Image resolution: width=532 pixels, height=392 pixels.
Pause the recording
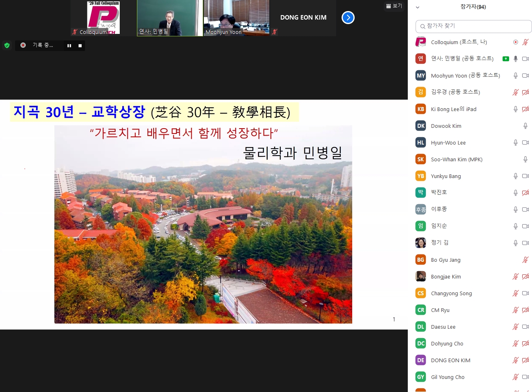point(69,46)
